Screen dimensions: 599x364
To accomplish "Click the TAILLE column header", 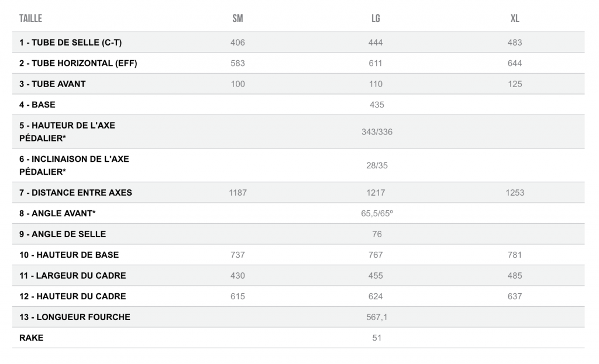I will pyautogui.click(x=30, y=19).
